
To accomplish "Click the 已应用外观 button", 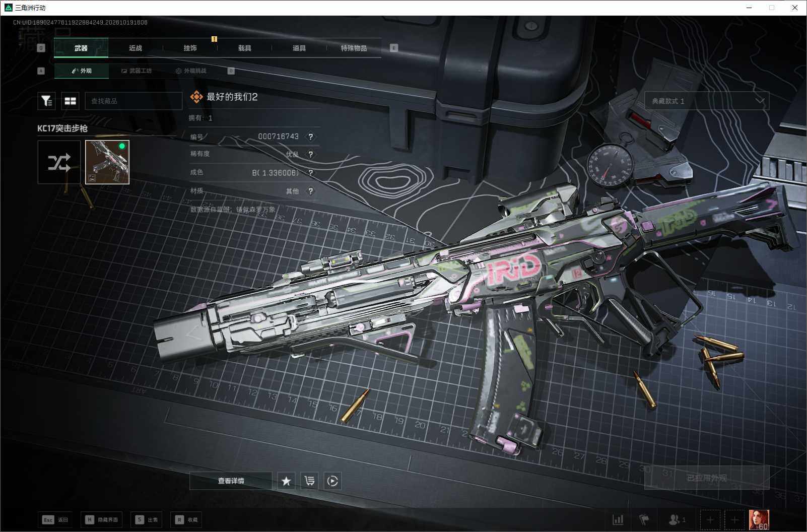I will point(707,478).
